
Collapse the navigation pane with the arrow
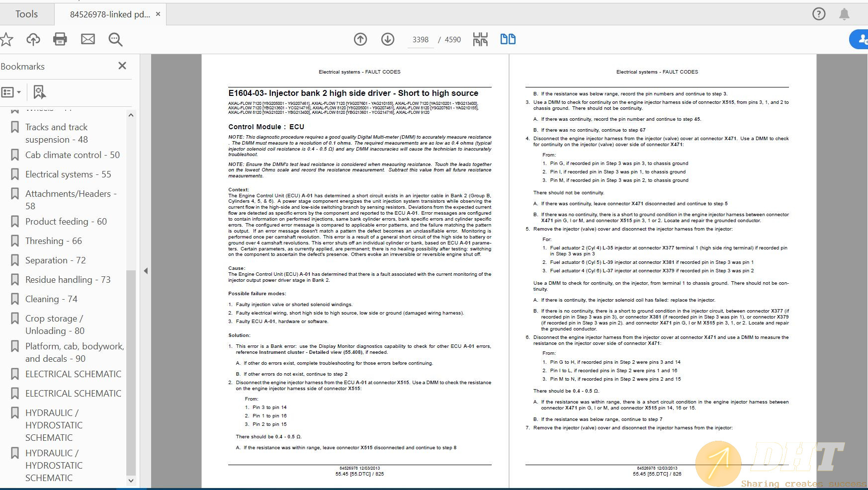click(x=146, y=271)
